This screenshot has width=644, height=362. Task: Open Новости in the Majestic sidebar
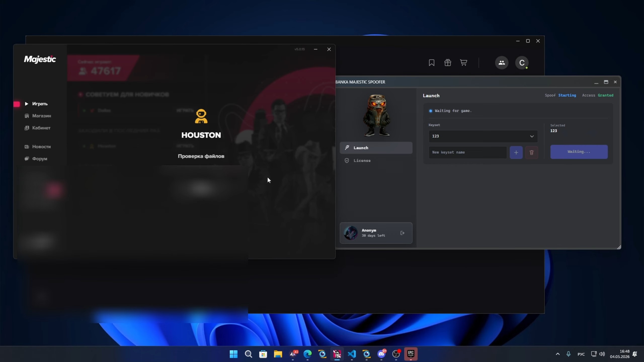[x=38, y=147]
